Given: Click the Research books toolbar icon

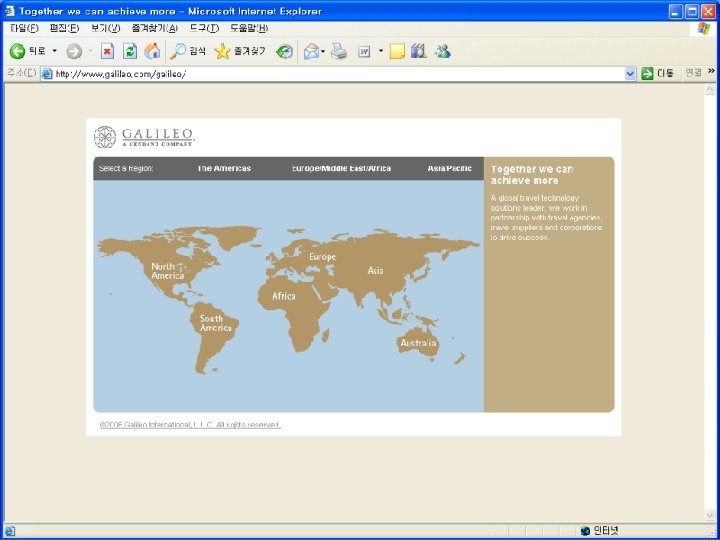Looking at the screenshot, I should 419,51.
